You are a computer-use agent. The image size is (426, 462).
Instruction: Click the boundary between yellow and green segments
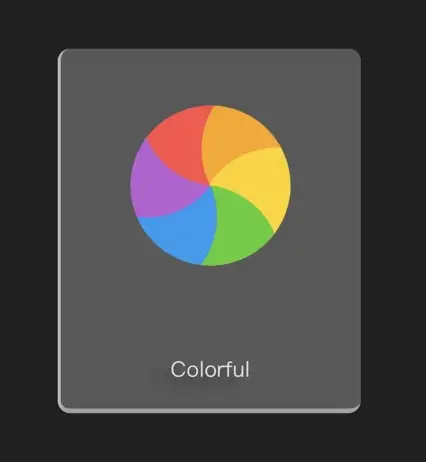(253, 202)
